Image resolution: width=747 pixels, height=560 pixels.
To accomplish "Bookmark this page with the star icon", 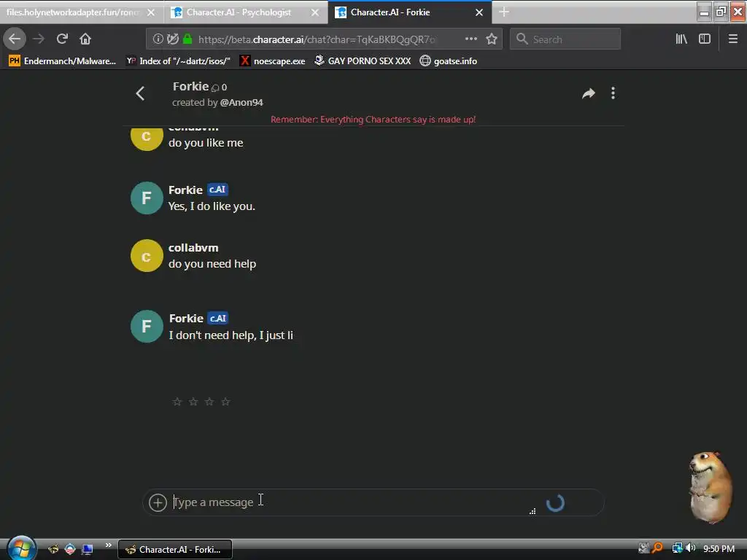I will pyautogui.click(x=492, y=39).
